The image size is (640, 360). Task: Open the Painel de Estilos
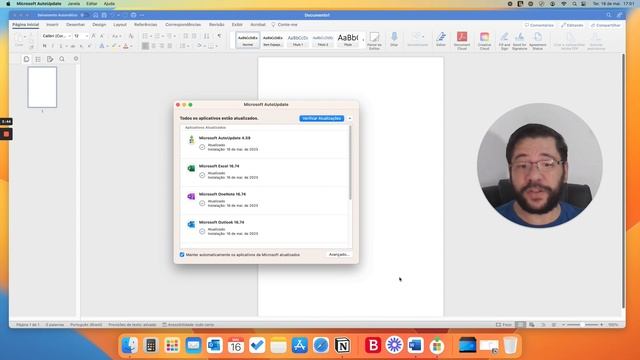coord(374,40)
